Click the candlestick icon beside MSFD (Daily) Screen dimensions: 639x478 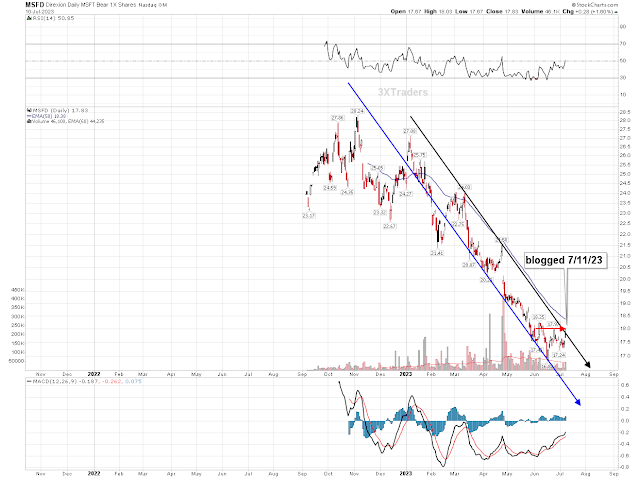(29, 110)
